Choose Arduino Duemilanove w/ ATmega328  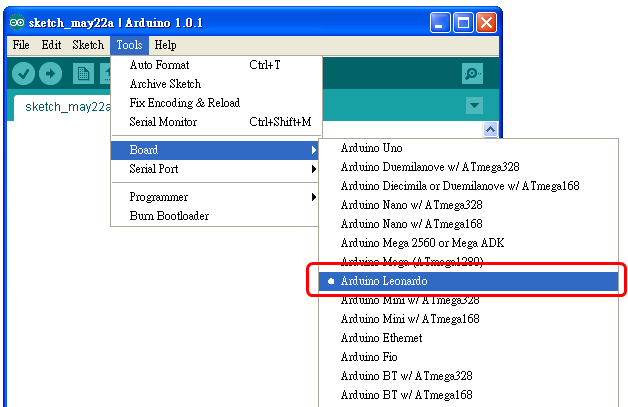[469, 167]
